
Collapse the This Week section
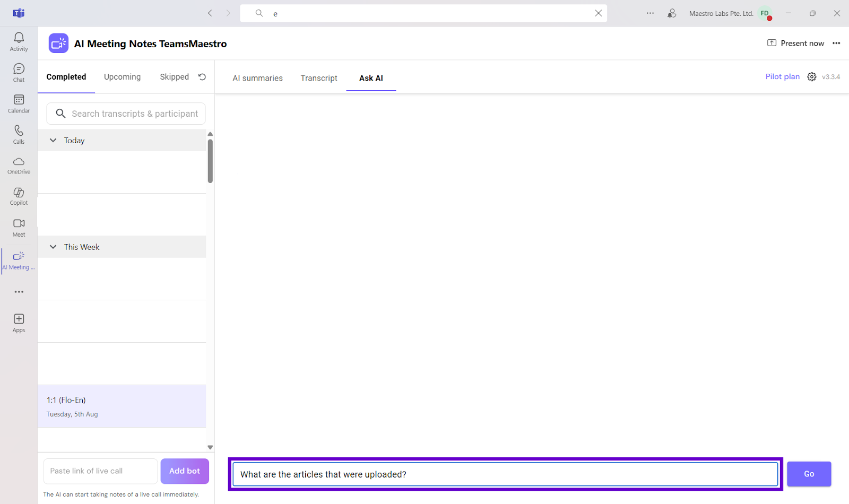(53, 247)
